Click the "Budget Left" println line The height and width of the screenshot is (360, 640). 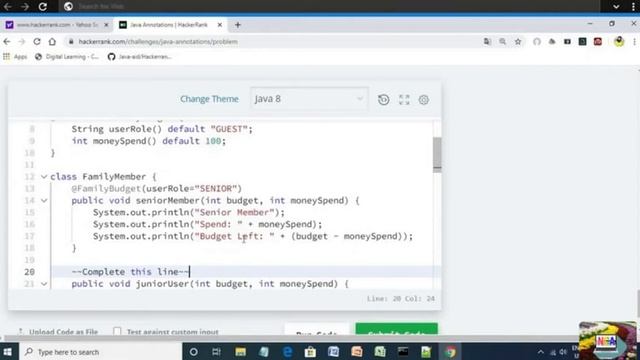(253, 236)
